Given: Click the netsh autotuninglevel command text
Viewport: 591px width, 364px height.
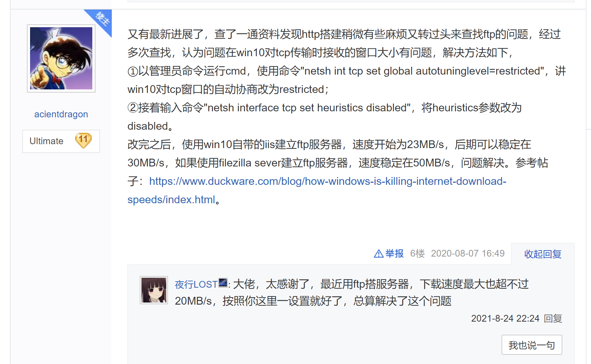Looking at the screenshot, I should click(422, 71).
